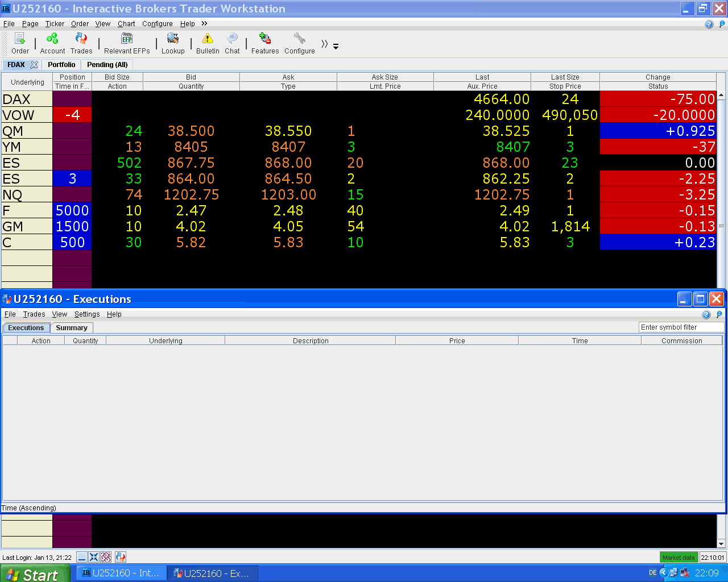Switch to the Summary tab
This screenshot has height=582, width=728.
(72, 328)
